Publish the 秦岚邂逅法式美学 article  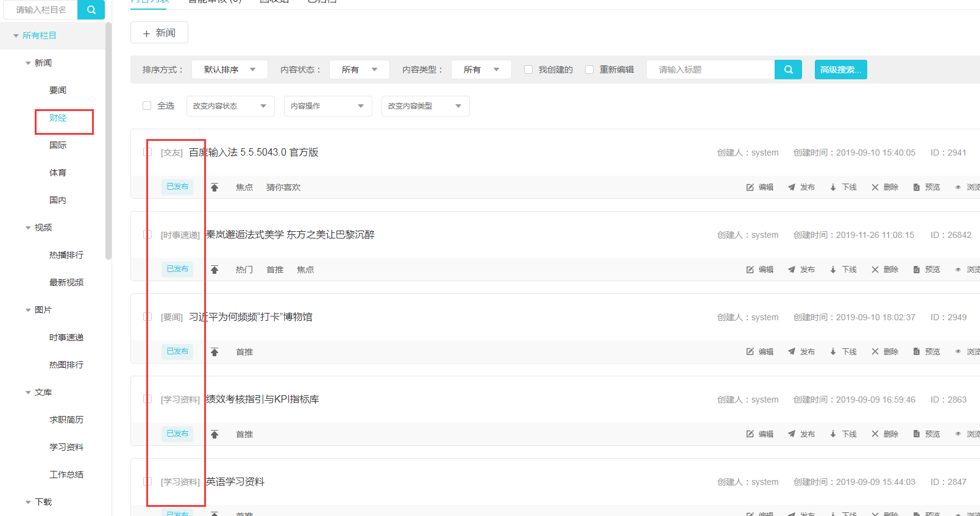[801, 270]
